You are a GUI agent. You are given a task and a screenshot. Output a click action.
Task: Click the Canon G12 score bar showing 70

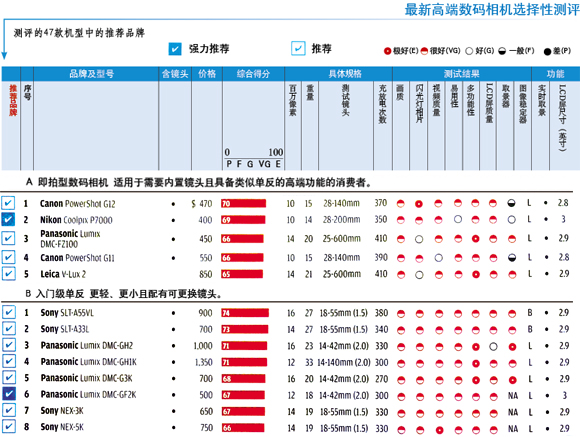click(x=243, y=204)
